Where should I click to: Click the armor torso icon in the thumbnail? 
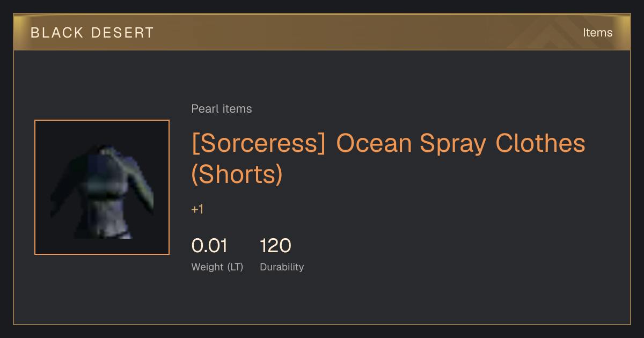102,190
